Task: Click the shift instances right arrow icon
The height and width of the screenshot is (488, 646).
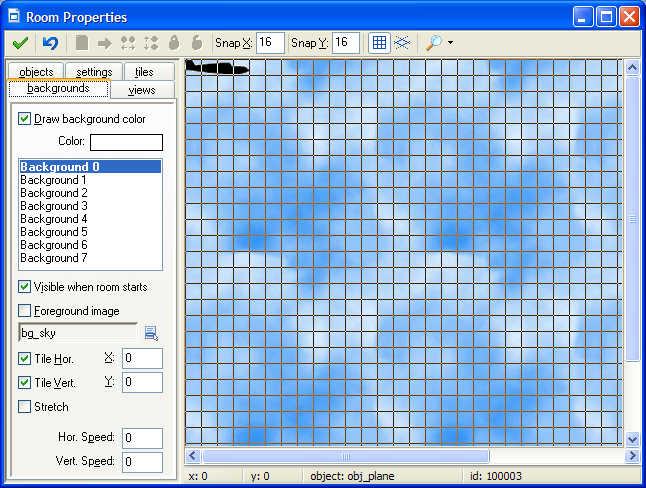Action: pos(105,43)
